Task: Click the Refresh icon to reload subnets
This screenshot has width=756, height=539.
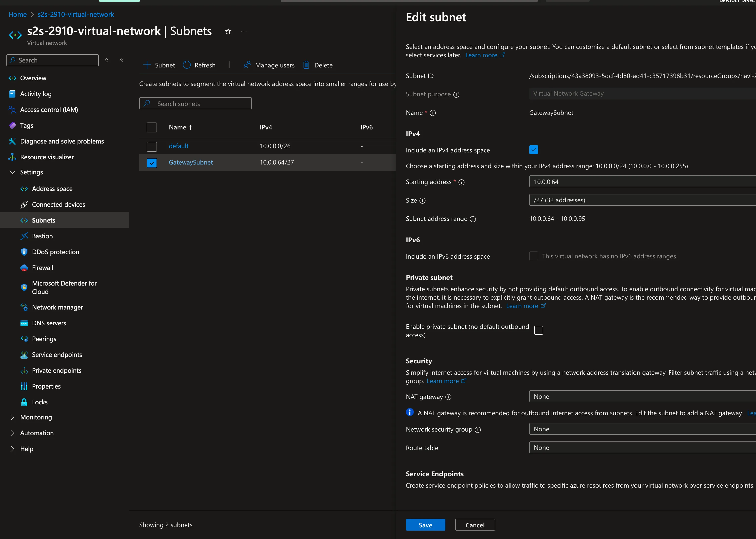Action: click(x=187, y=65)
